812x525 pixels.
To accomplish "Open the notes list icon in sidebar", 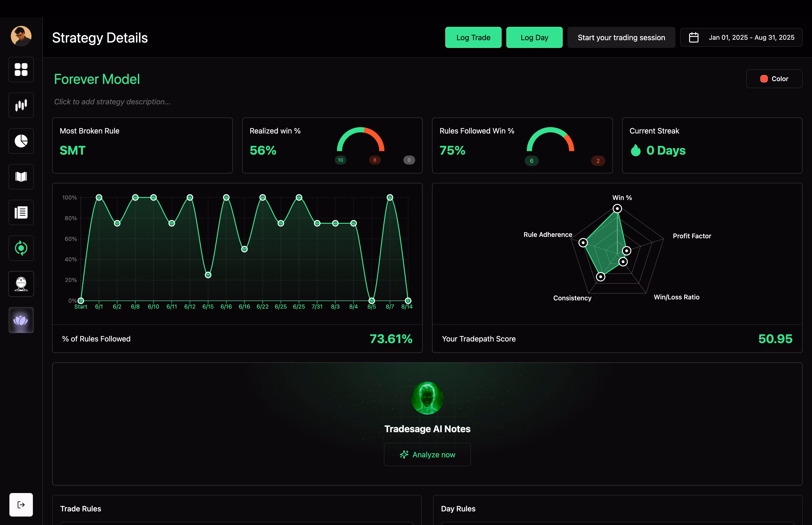I will click(x=21, y=212).
